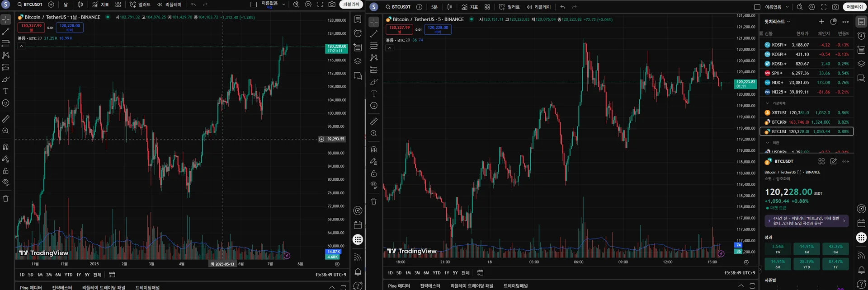Open candle chart type menu in the right window
The height and width of the screenshot is (290, 868).
[x=450, y=7]
